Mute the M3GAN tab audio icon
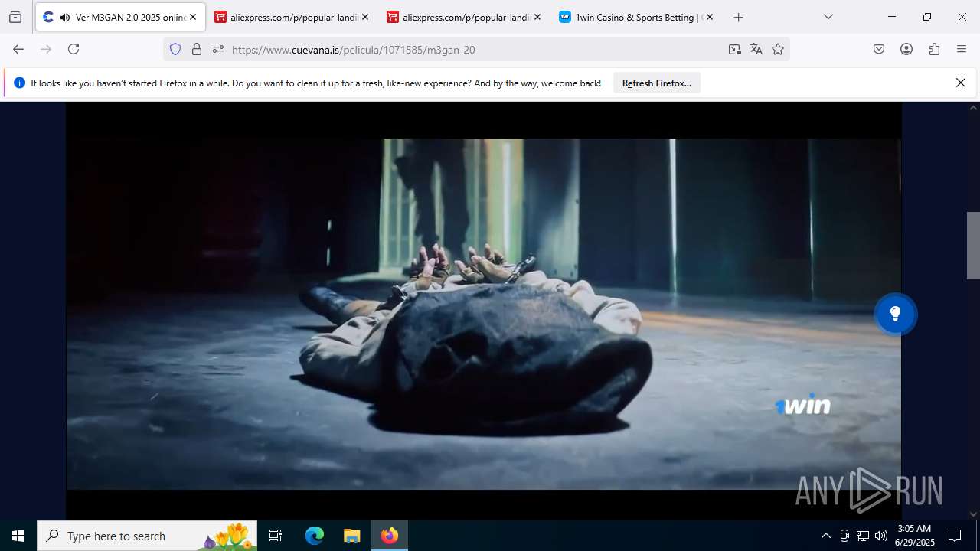The image size is (980, 551). 64,17
